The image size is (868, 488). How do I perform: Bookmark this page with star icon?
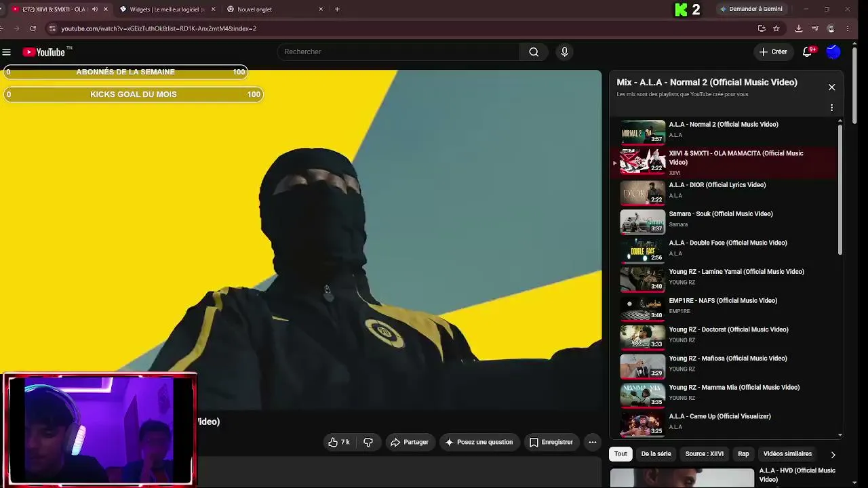(x=776, y=28)
